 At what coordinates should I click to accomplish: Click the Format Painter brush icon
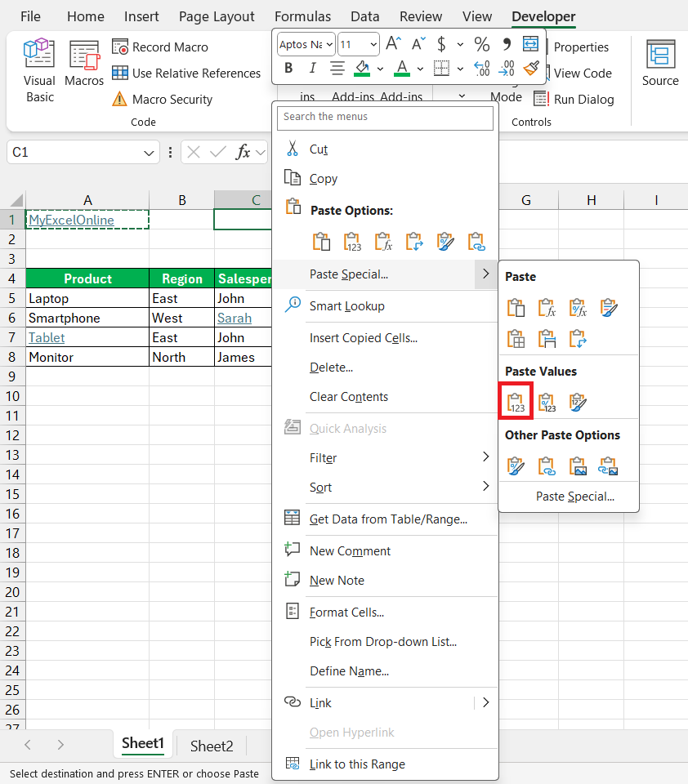tap(531, 68)
